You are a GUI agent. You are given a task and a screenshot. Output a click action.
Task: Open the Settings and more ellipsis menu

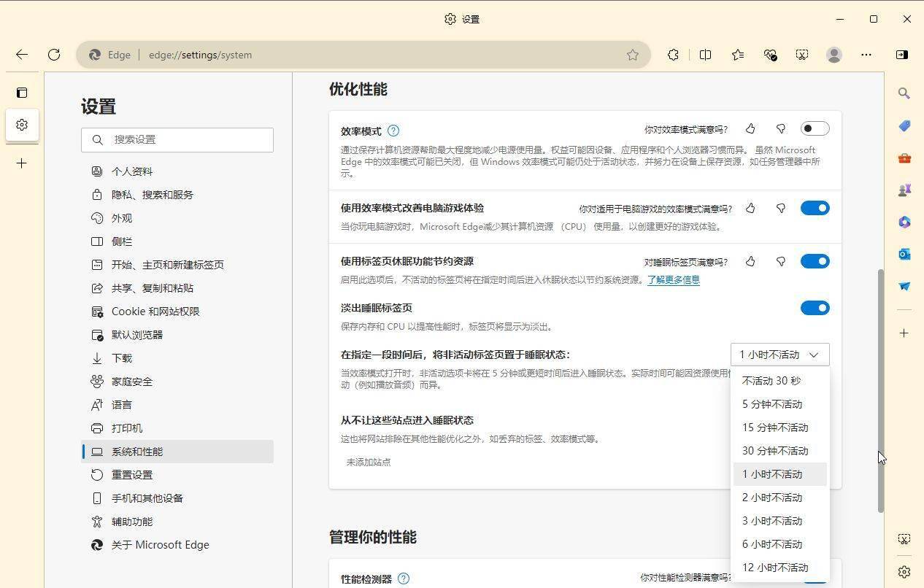click(866, 55)
